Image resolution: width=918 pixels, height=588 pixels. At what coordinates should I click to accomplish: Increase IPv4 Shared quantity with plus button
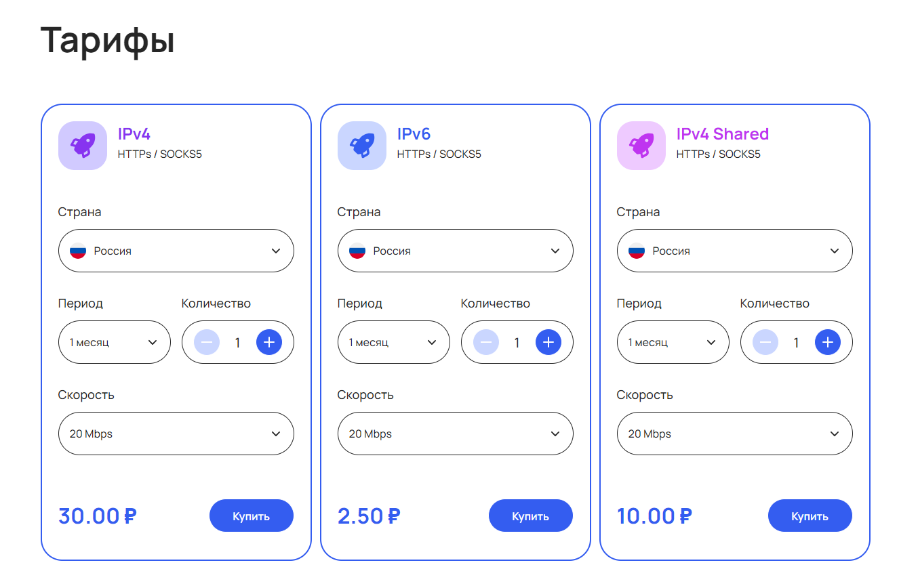coord(828,342)
